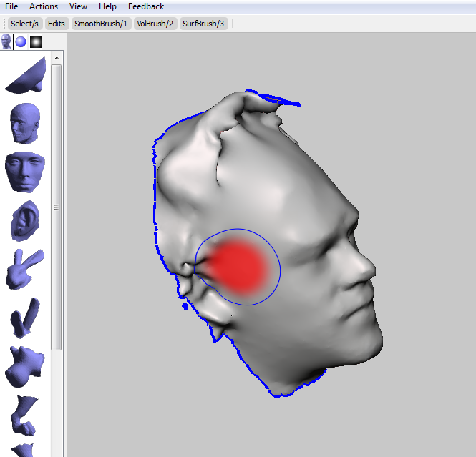
Task: Open the File menu
Action: tap(11, 6)
